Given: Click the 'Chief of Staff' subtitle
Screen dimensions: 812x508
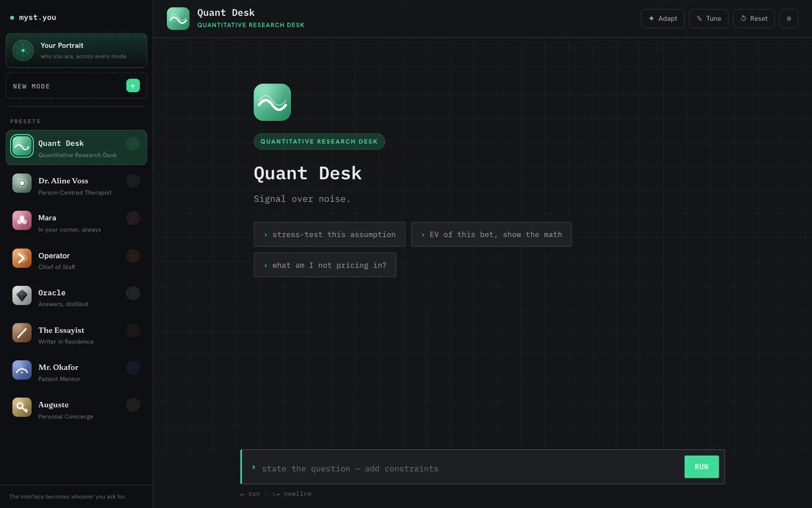Looking at the screenshot, I should point(57,267).
